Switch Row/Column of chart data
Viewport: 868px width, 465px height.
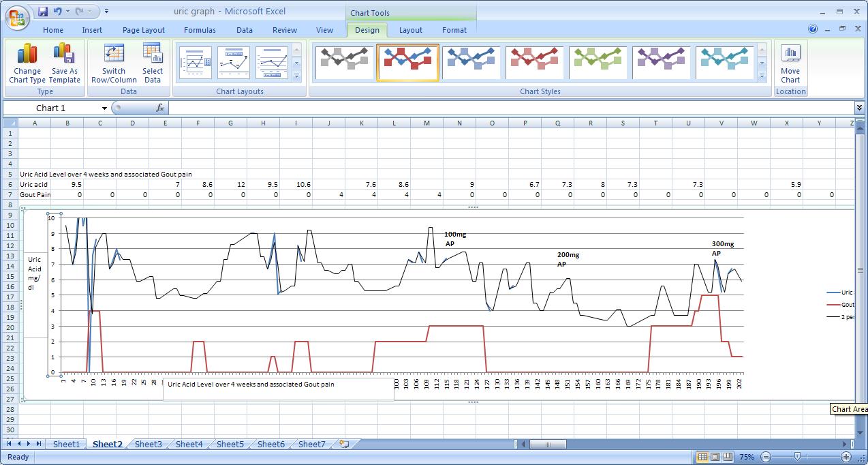114,63
